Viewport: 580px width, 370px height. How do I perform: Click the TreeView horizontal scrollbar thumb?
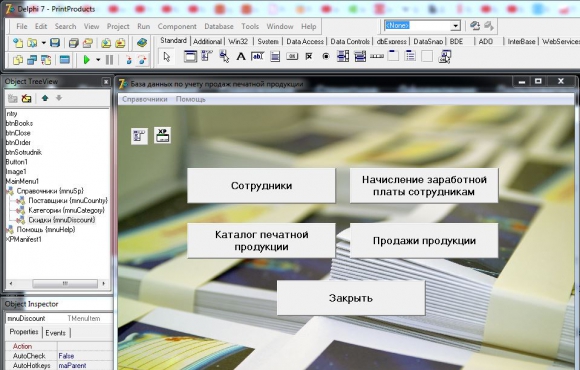point(65,284)
